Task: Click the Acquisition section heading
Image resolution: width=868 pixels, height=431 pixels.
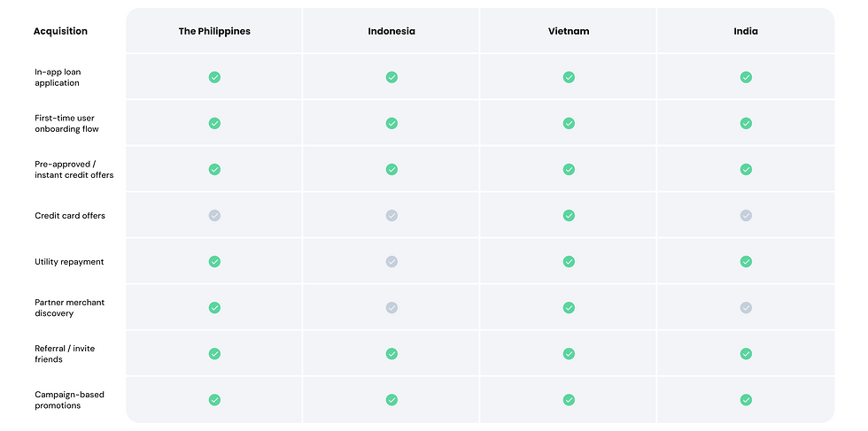Action: tap(60, 31)
